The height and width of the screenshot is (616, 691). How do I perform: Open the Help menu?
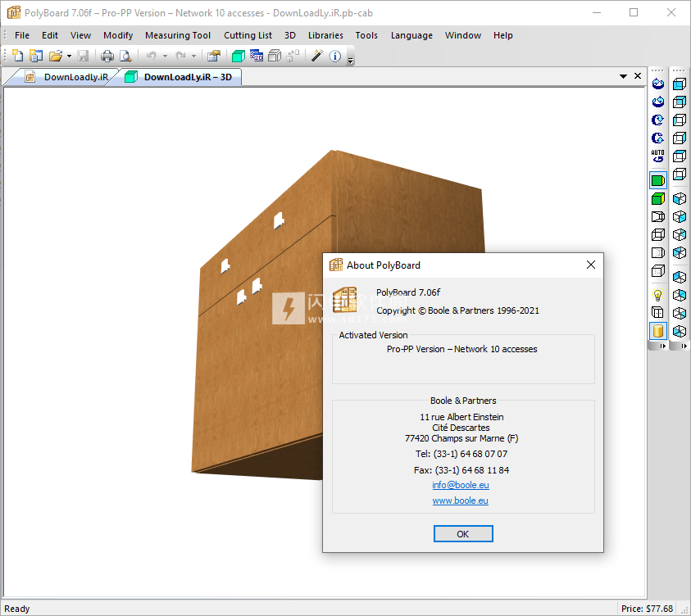[x=502, y=35]
